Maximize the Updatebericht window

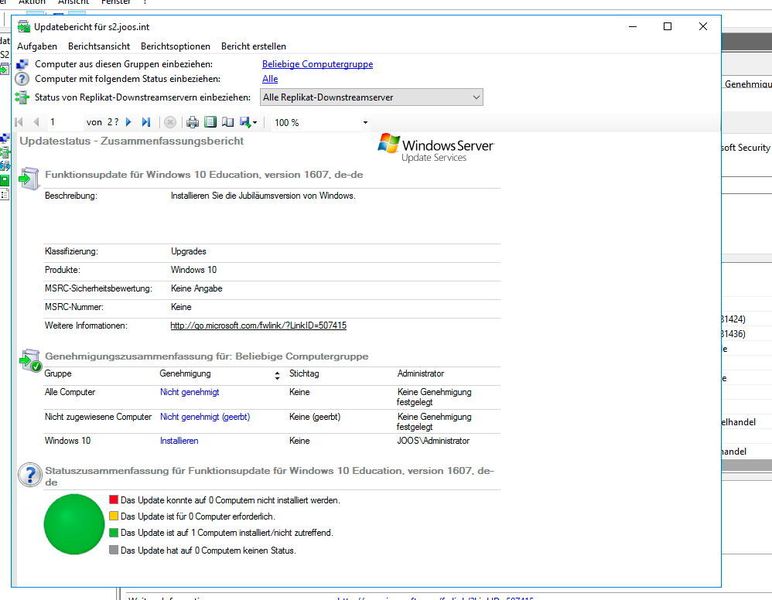pyautogui.click(x=667, y=27)
